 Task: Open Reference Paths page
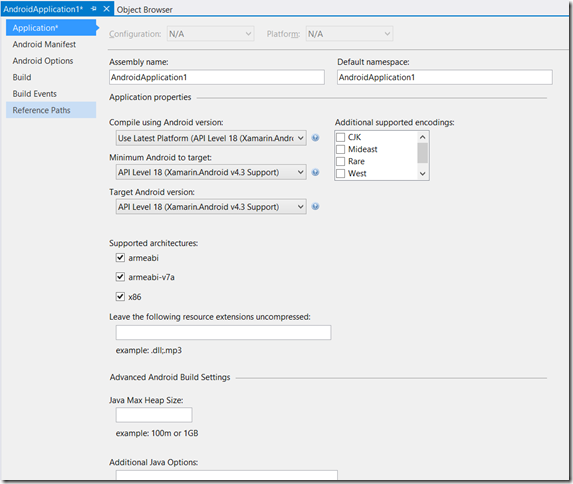(x=51, y=110)
